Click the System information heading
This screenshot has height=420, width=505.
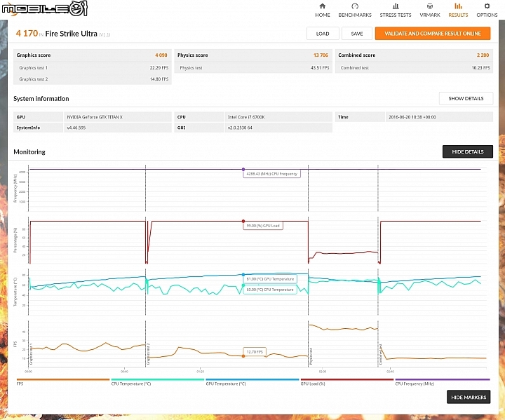tap(41, 99)
